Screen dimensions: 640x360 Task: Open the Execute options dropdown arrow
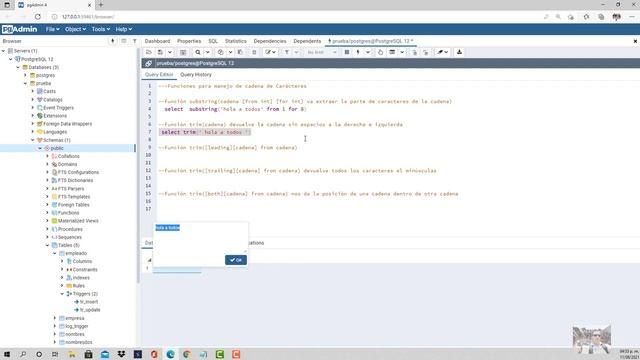click(368, 52)
